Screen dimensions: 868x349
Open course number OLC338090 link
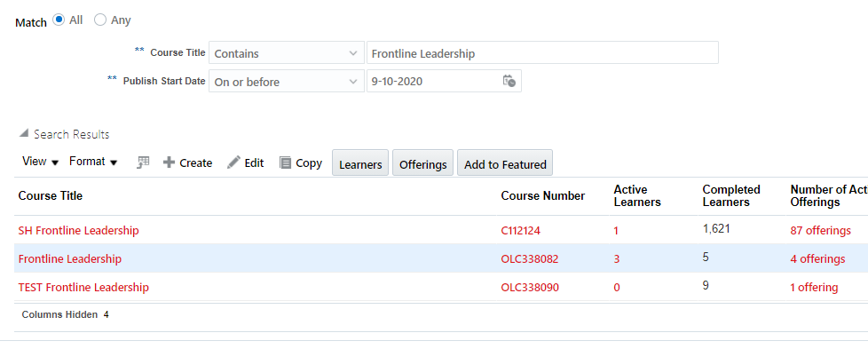coord(530,288)
